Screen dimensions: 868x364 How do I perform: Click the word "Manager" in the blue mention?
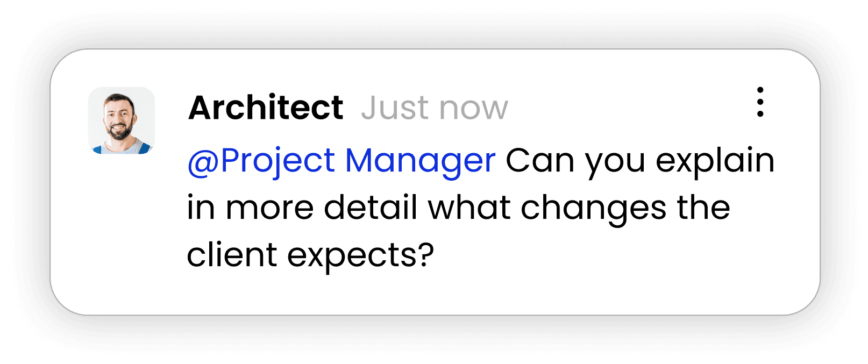click(420, 161)
